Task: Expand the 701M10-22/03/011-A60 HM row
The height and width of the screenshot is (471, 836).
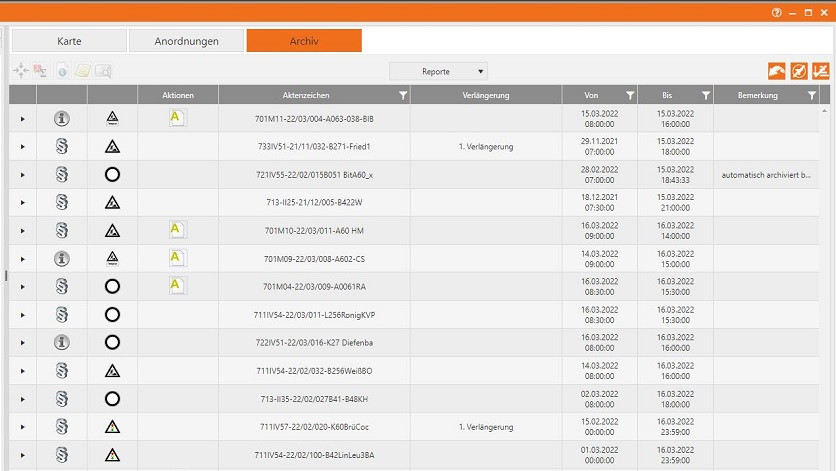Action: pos(22,231)
